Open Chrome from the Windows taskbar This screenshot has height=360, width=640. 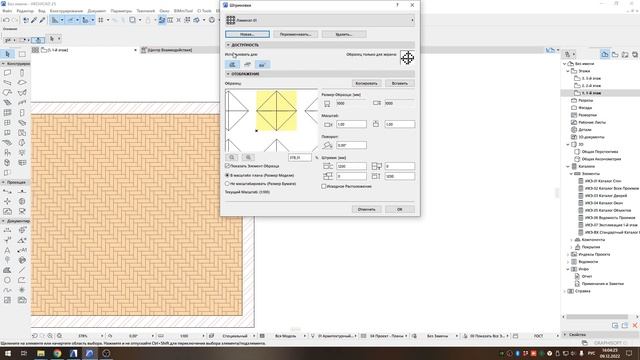[x=57, y=353]
